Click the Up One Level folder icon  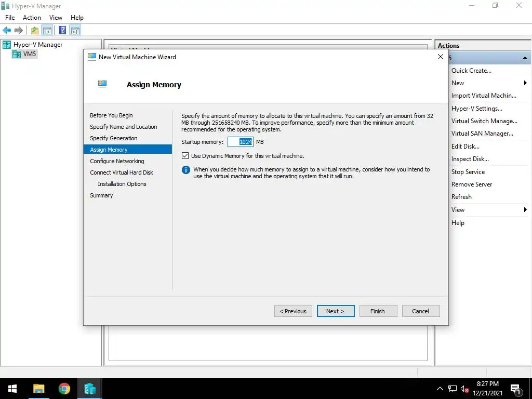pyautogui.click(x=35, y=31)
